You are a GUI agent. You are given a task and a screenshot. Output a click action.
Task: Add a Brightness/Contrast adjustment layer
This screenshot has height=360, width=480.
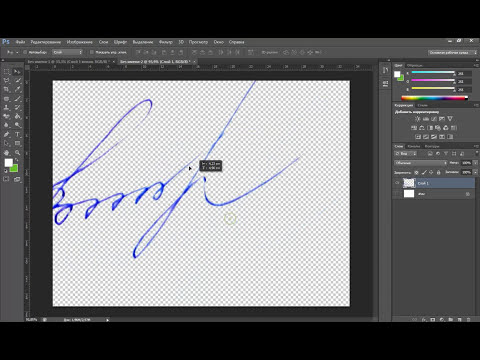click(417, 119)
